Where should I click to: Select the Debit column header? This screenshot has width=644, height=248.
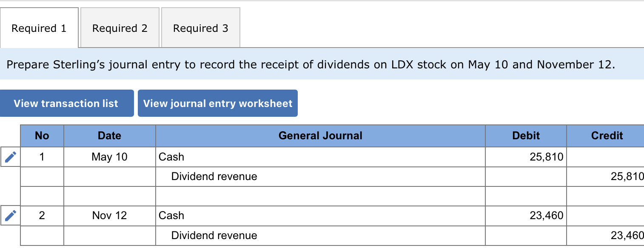point(525,135)
